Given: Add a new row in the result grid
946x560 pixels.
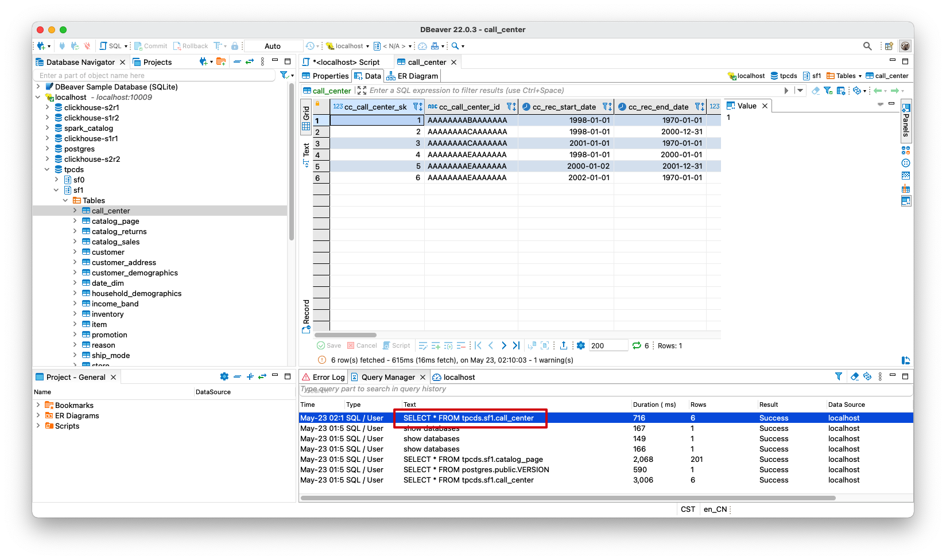Looking at the screenshot, I should pos(436,345).
